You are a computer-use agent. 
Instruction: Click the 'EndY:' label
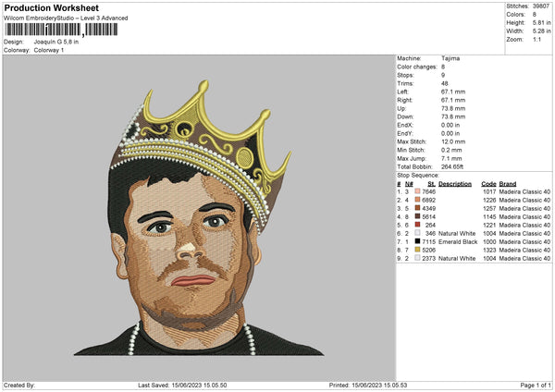(x=405, y=133)
